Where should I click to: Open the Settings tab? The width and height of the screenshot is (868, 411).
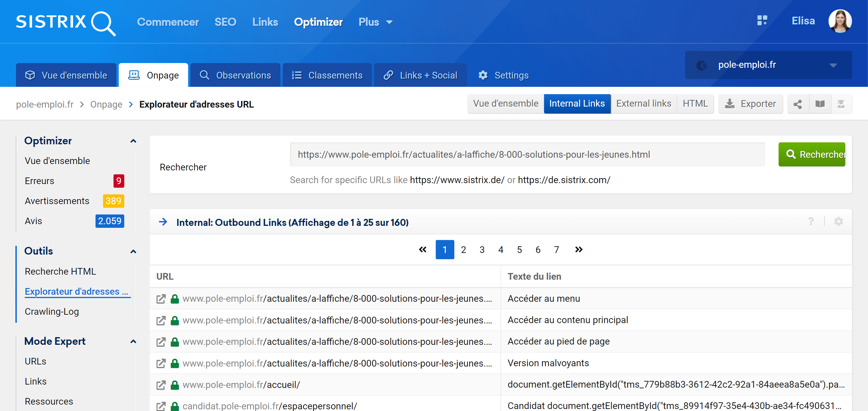point(503,75)
